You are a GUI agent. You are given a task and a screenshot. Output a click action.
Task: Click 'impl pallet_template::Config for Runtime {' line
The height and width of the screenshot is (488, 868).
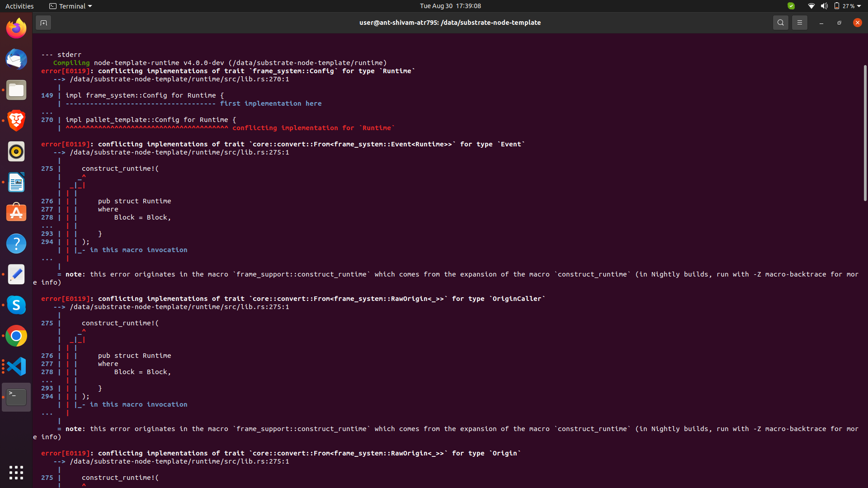click(x=151, y=120)
